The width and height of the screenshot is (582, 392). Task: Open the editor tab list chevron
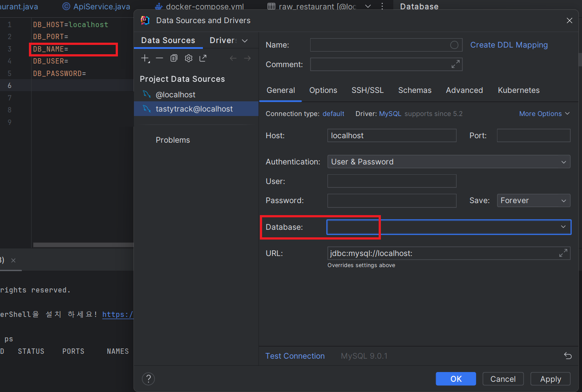click(x=368, y=6)
